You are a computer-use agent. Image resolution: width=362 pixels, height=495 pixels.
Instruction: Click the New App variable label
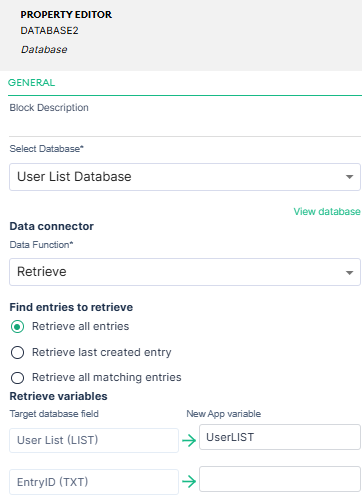click(x=224, y=414)
